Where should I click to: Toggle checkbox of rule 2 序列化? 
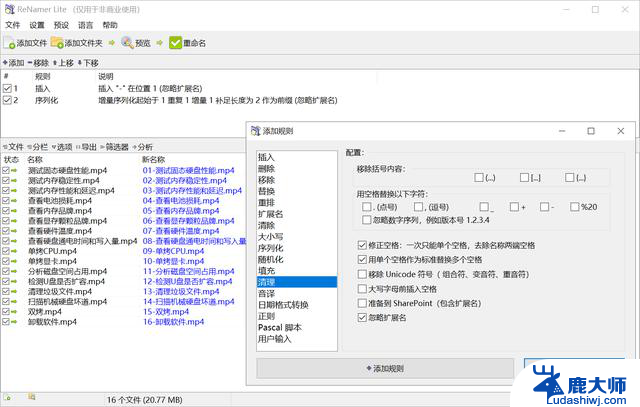(x=7, y=100)
